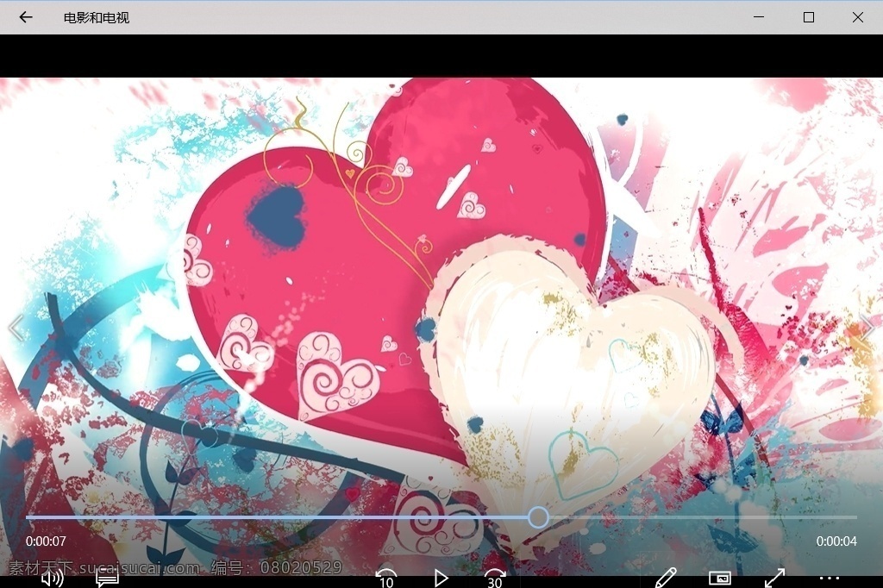Open the more options ellipsis menu

(829, 578)
